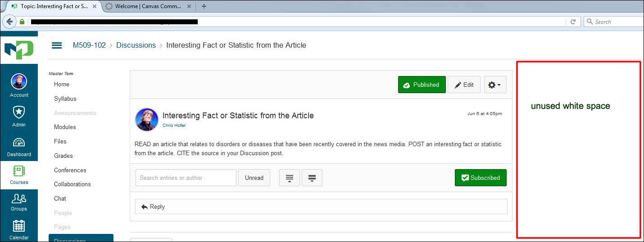
Task: Open Grades in the course menu
Action: tap(63, 156)
